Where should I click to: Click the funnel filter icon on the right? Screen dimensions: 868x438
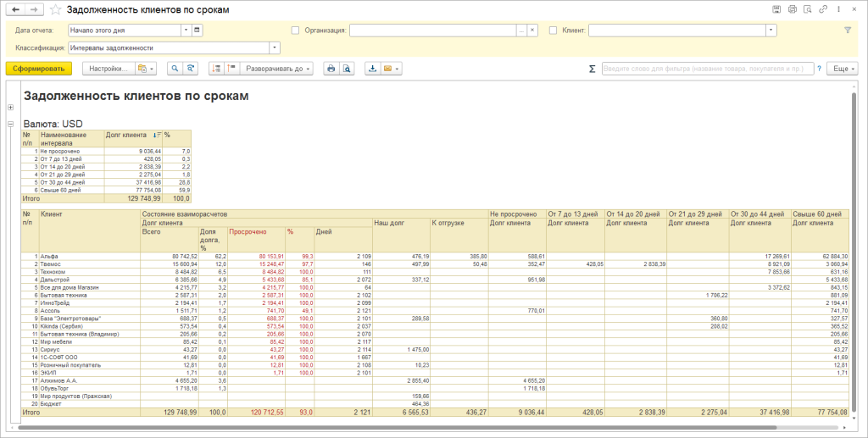click(x=847, y=30)
